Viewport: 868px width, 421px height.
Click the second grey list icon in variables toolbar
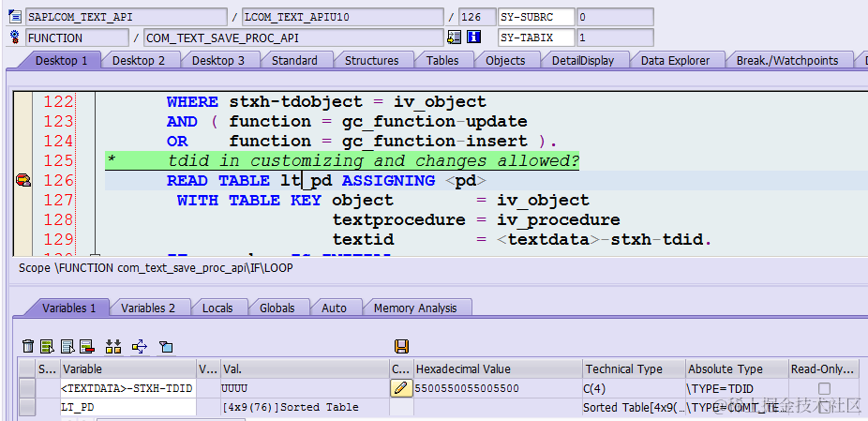(x=67, y=347)
